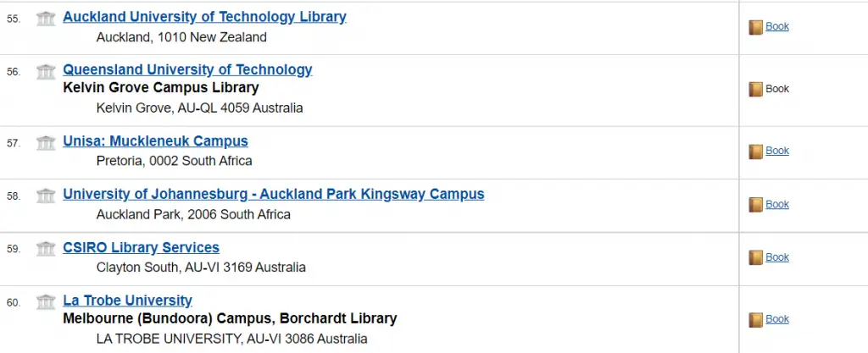
Task: Click the library icon beside Unisa: Muckleneuk Campus
Action: 46,142
